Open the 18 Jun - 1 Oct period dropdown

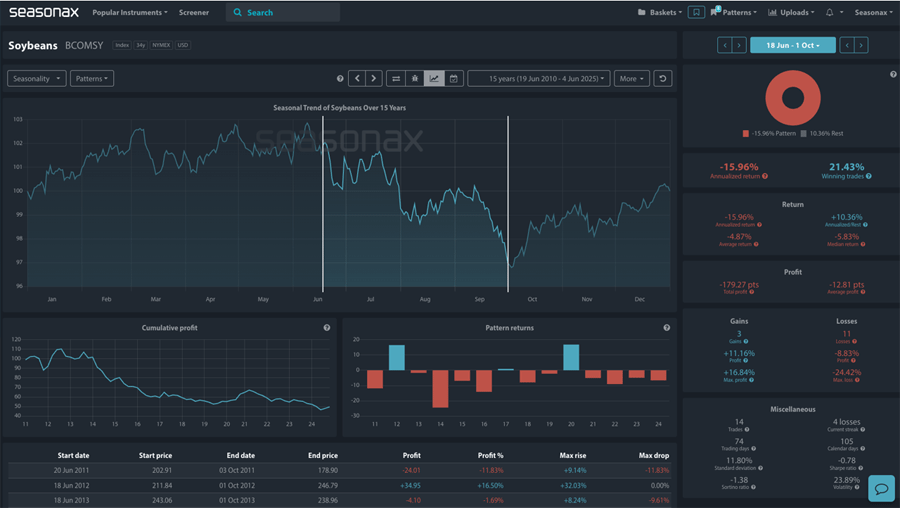pos(792,45)
